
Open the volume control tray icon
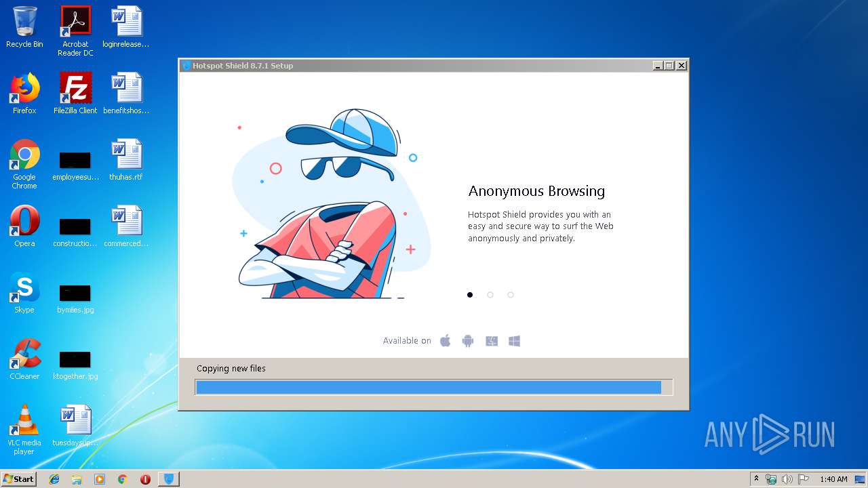(787, 479)
